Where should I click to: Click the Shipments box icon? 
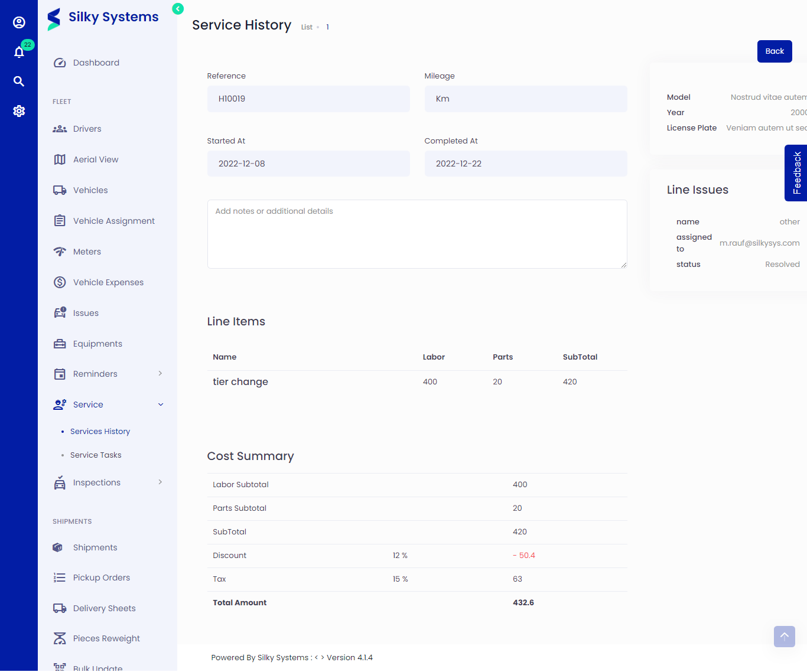click(57, 547)
